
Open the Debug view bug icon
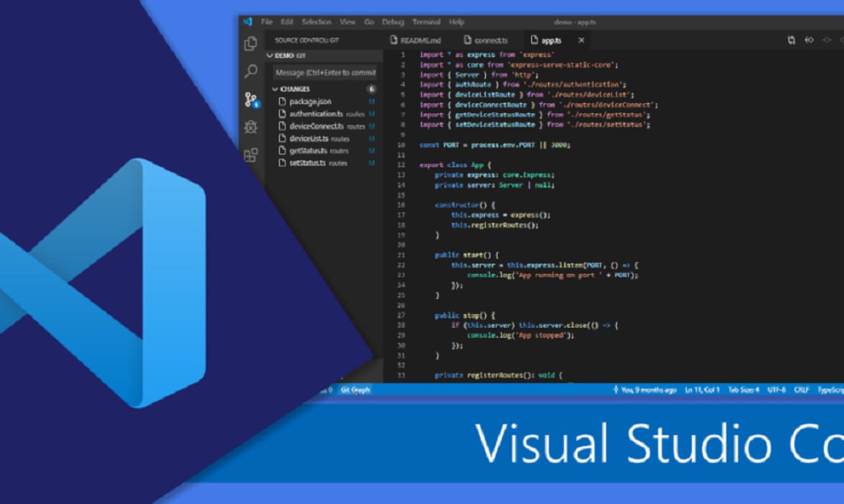(251, 127)
